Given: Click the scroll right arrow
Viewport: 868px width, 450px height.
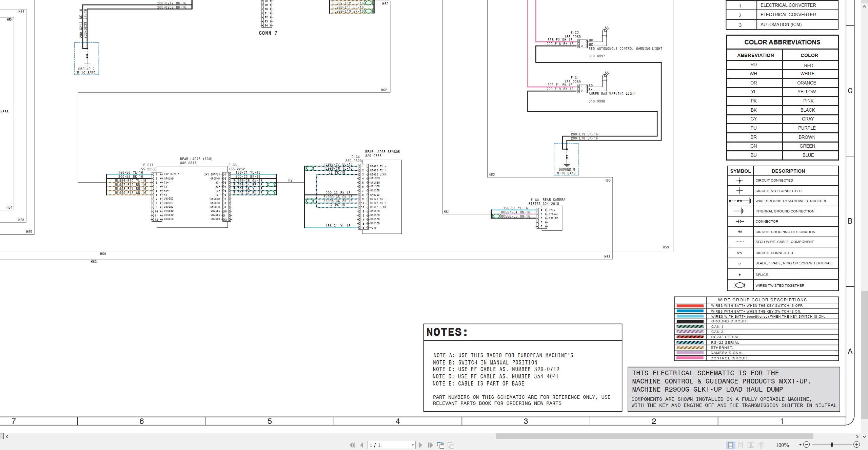Looking at the screenshot, I should [x=857, y=436].
